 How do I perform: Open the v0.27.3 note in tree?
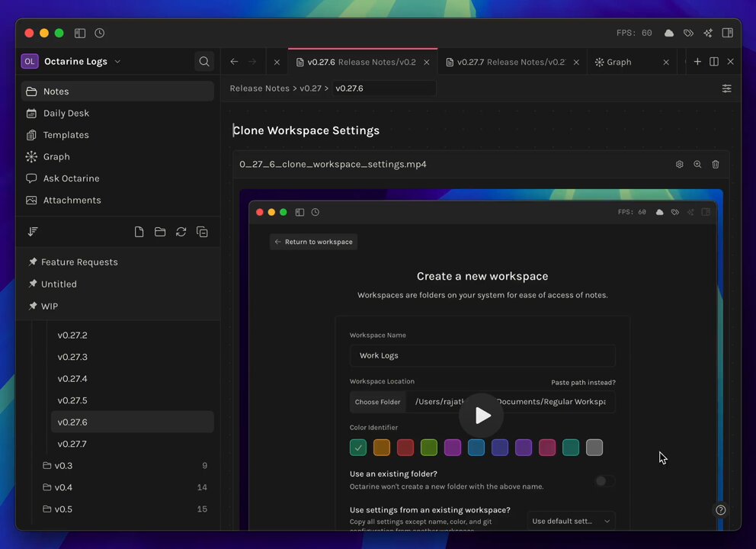pyautogui.click(x=132, y=357)
